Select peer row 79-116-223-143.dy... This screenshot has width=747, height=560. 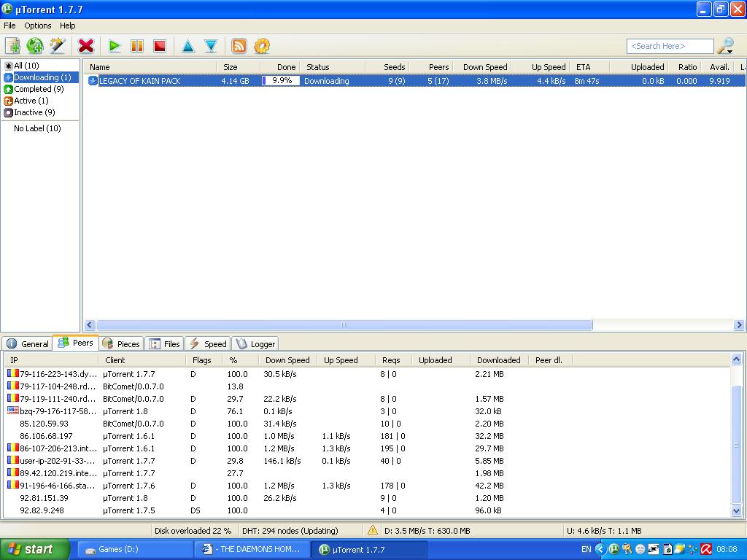(367, 374)
